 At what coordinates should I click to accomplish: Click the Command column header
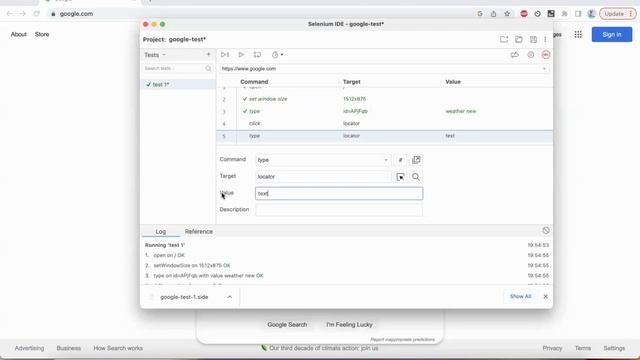coord(254,82)
